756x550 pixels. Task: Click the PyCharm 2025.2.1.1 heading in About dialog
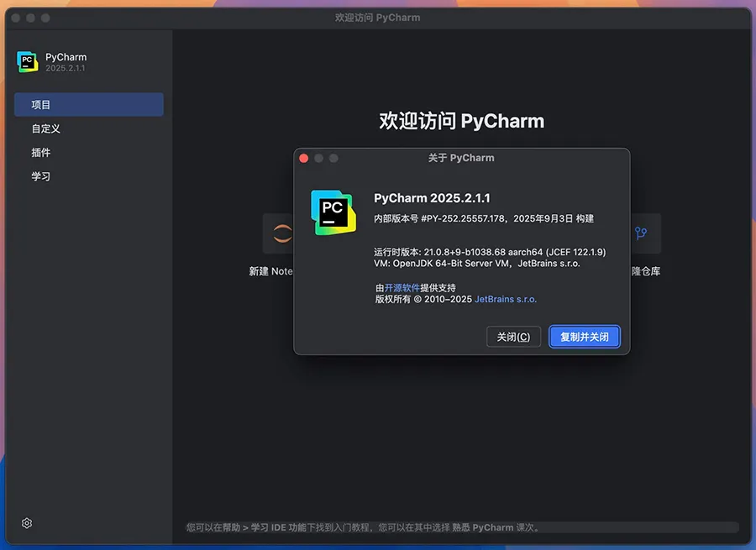tap(432, 198)
